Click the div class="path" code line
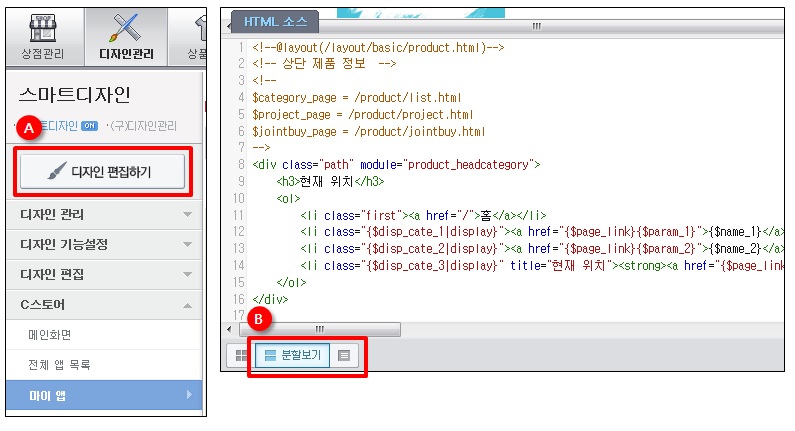 (396, 165)
